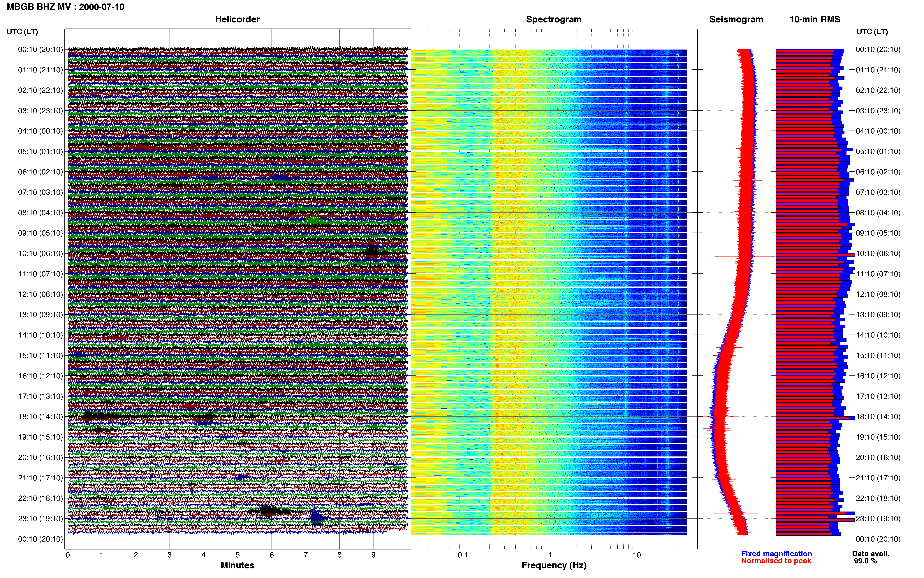The width and height of the screenshot is (924, 578).
Task: Click helicorder time label "14:10 (10:10)"
Action: pos(41,335)
